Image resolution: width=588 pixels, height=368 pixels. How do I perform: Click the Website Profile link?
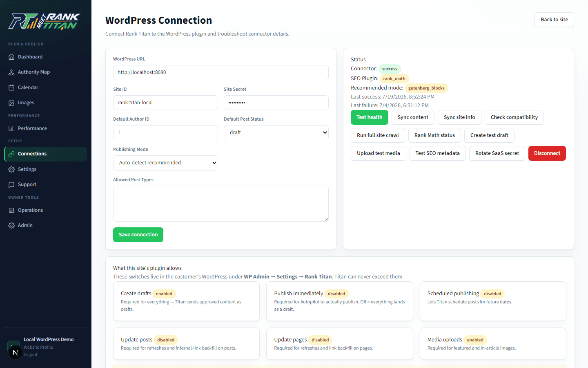click(x=38, y=347)
